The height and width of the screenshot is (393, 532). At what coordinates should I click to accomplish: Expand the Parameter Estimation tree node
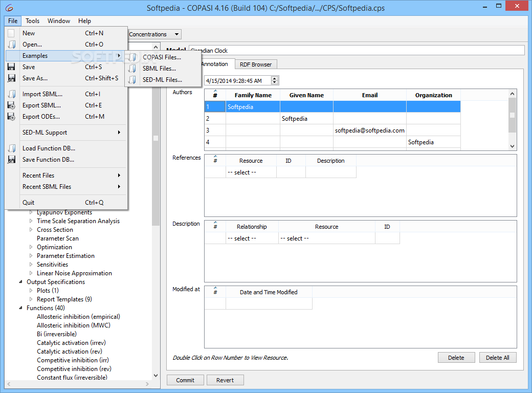[x=31, y=256]
